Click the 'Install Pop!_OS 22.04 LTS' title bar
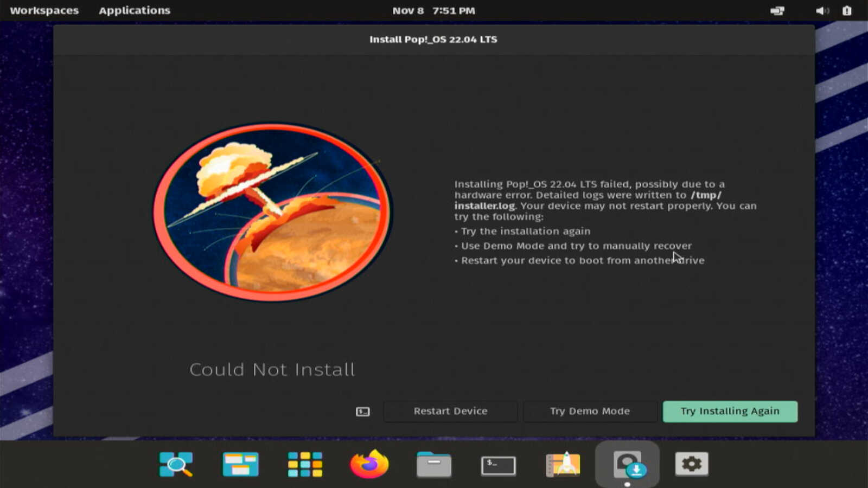The width and height of the screenshot is (868, 488). [433, 39]
